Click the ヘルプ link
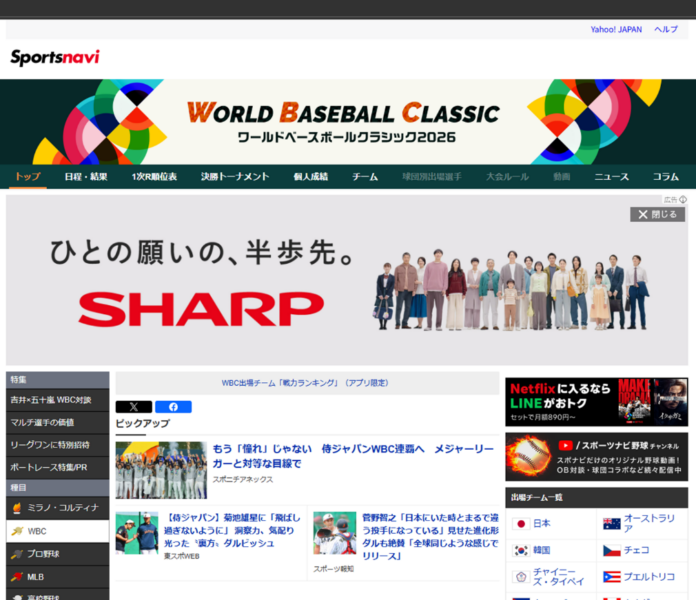The height and width of the screenshot is (600, 696). (x=666, y=30)
